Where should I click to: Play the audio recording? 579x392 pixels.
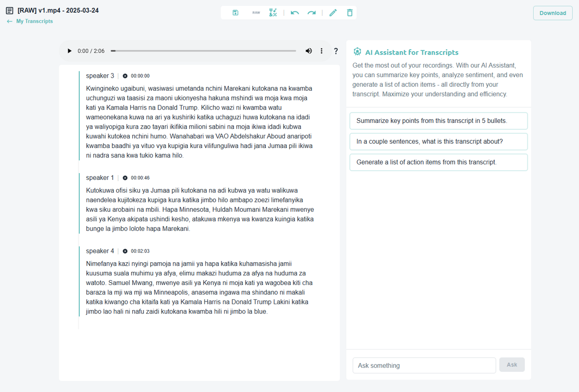(x=69, y=51)
